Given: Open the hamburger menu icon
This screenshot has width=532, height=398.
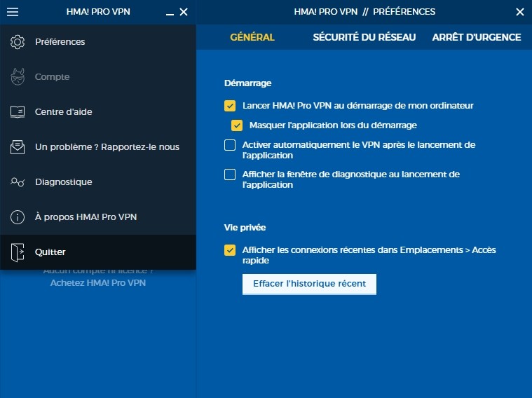Looking at the screenshot, I should (13, 12).
